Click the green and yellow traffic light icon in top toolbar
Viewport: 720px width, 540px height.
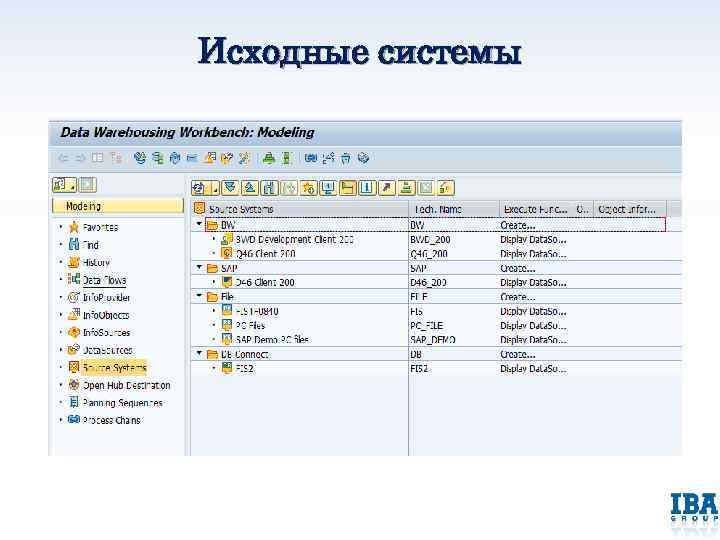point(287,159)
